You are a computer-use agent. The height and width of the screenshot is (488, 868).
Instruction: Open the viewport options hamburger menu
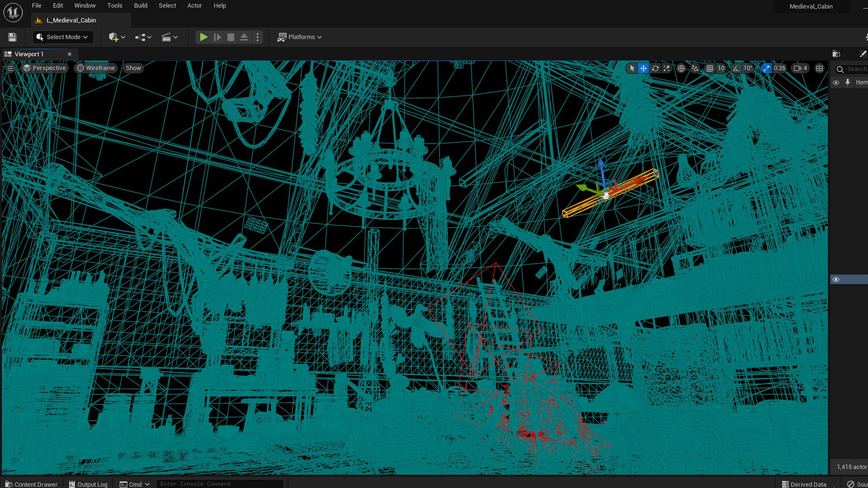point(10,68)
